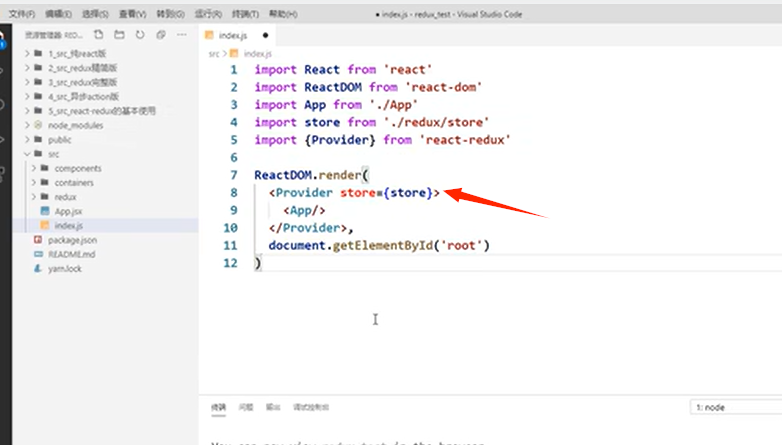Click the closing </Provider> tag on line 10
Screen dimensions: 782x445
(x=308, y=228)
